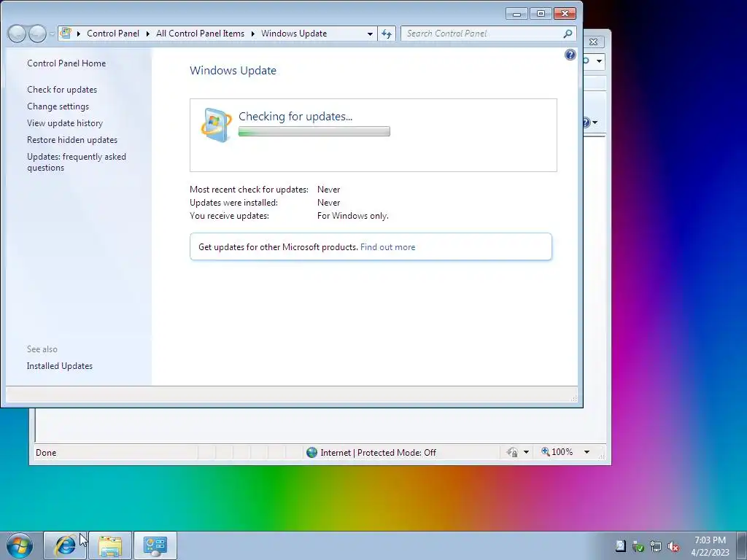Viewport: 747px width, 560px height.
Task: Go to All Control Panel Items breadcrumb
Action: (200, 34)
